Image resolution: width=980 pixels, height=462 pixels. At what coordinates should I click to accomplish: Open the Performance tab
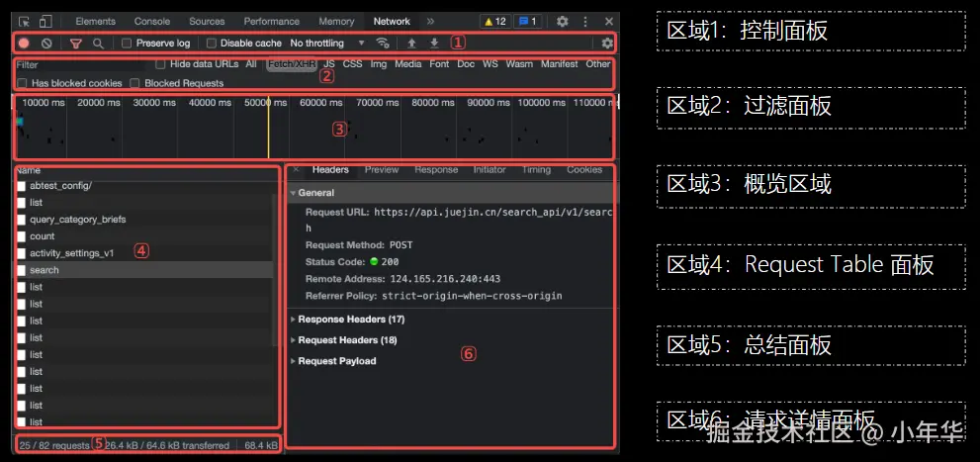pos(271,21)
